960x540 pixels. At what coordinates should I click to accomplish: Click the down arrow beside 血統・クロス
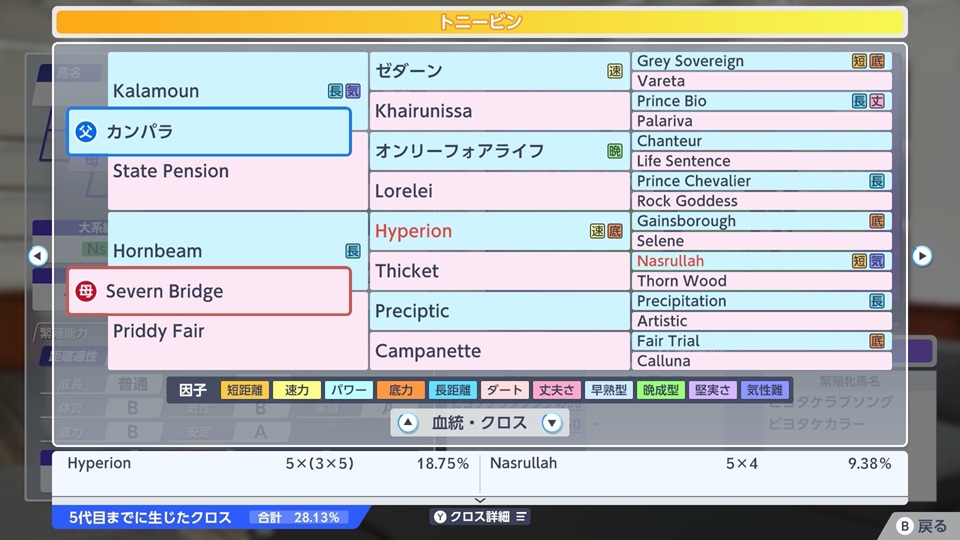click(552, 423)
